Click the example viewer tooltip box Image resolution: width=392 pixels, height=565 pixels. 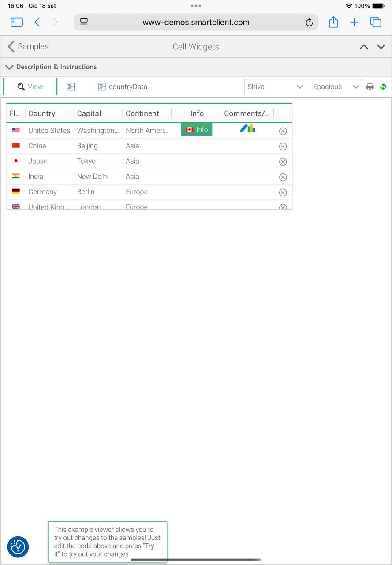108,542
